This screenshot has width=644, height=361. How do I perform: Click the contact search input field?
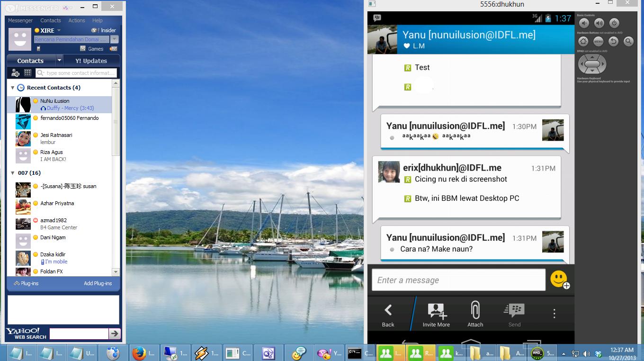(x=76, y=73)
